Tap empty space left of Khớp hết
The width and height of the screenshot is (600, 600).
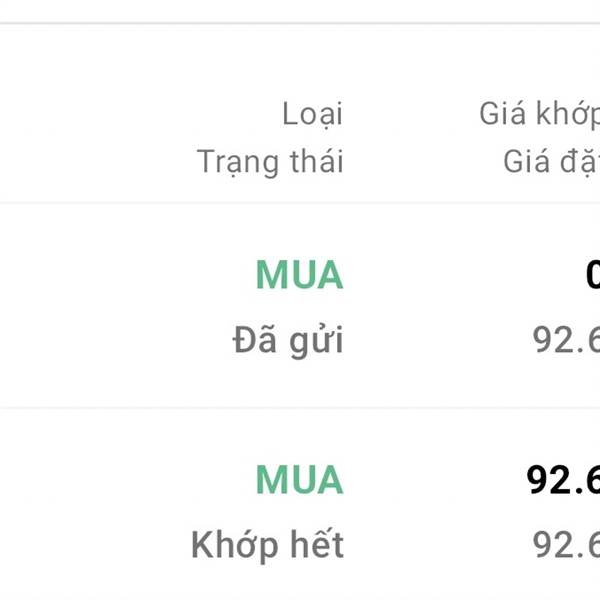(90, 545)
